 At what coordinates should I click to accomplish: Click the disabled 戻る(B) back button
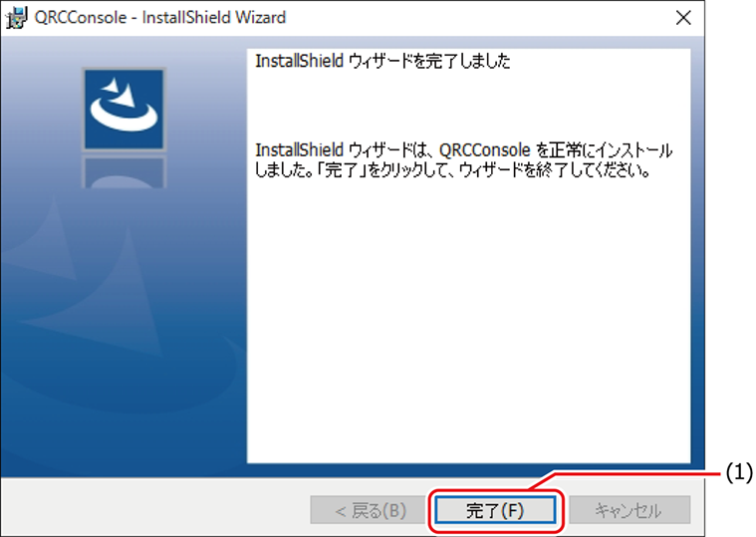(x=371, y=510)
